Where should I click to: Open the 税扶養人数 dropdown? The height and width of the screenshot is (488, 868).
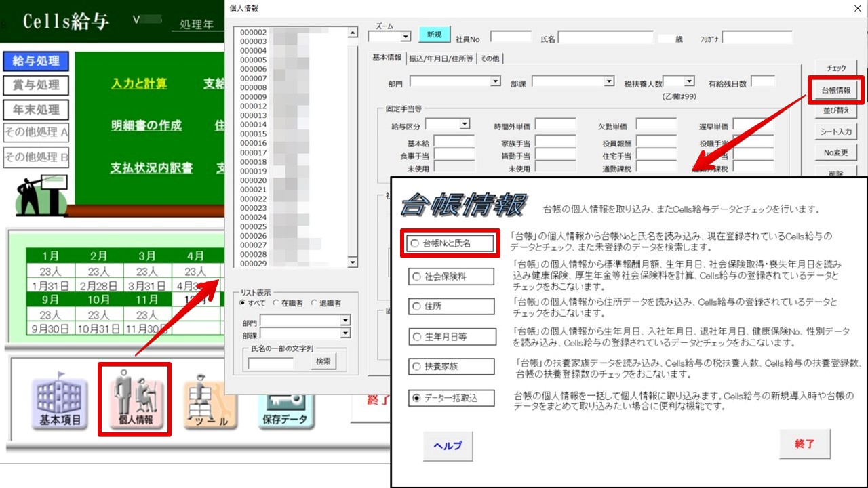pyautogui.click(x=689, y=81)
